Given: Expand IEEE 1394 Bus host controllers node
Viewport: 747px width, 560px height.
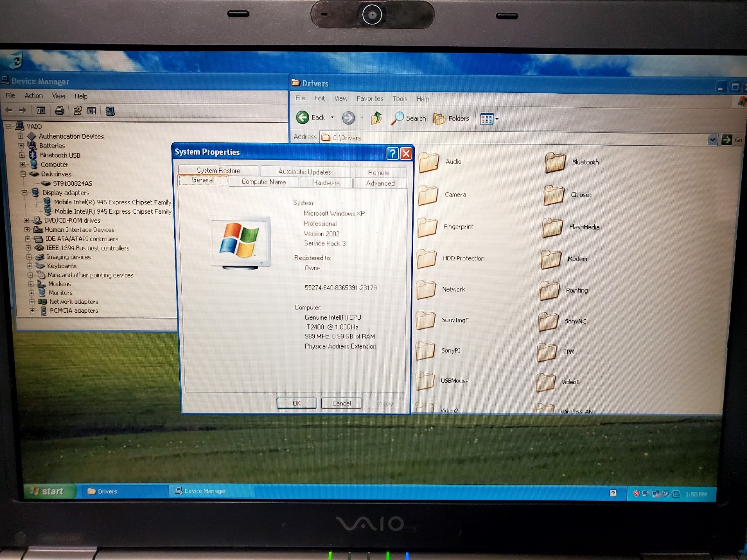Looking at the screenshot, I should tap(28, 248).
